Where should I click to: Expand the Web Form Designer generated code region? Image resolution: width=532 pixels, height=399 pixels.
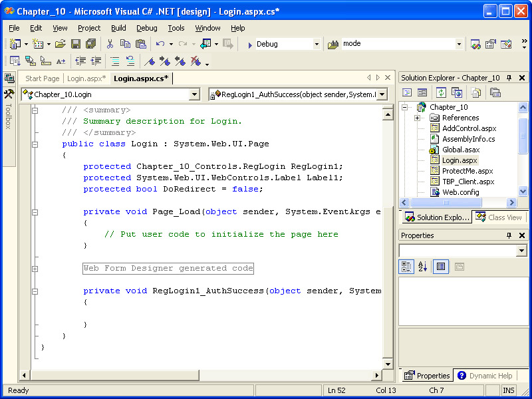35,269
